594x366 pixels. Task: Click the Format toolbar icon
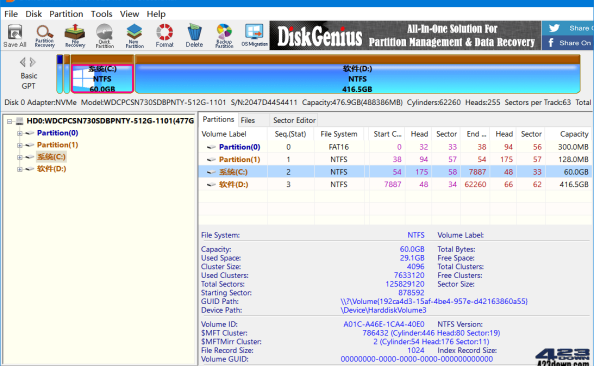pyautogui.click(x=164, y=36)
